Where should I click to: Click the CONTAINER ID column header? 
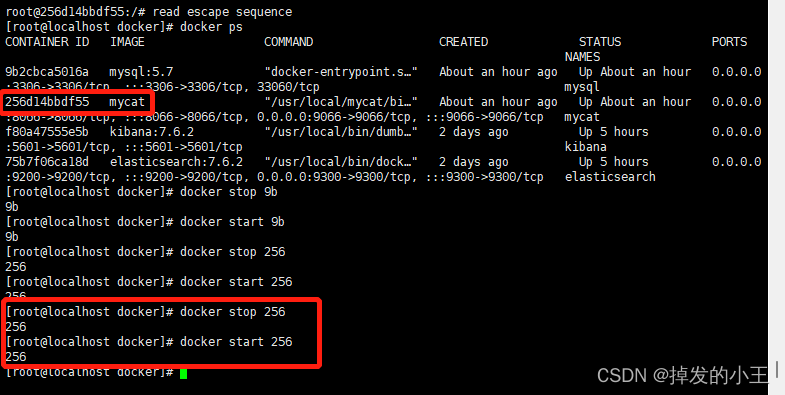(x=47, y=42)
